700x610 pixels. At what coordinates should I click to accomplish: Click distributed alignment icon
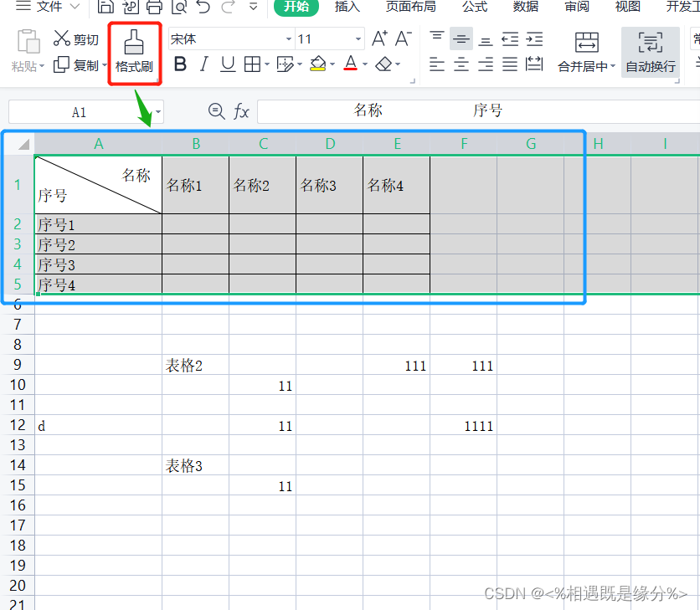534,64
